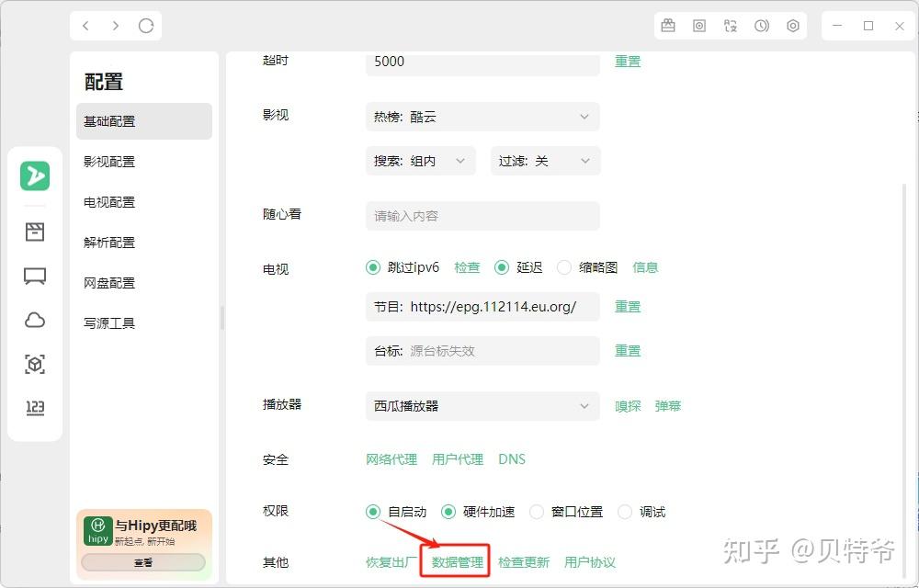Select the scan/box icon in the sidebar
The width and height of the screenshot is (919, 588).
point(34,364)
